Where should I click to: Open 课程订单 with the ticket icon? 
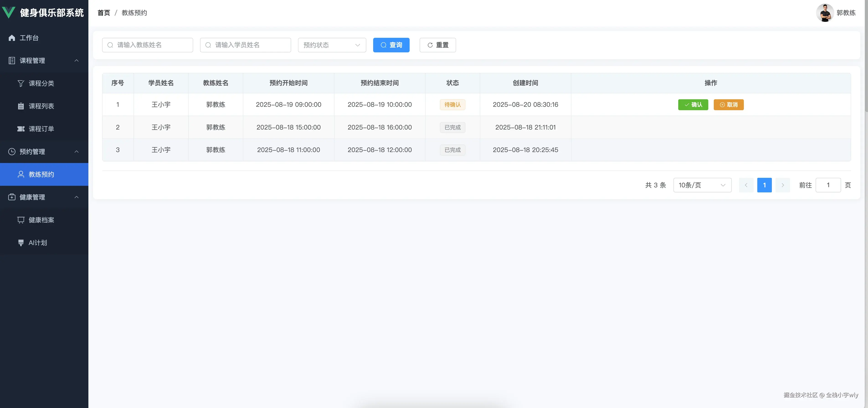[41, 129]
